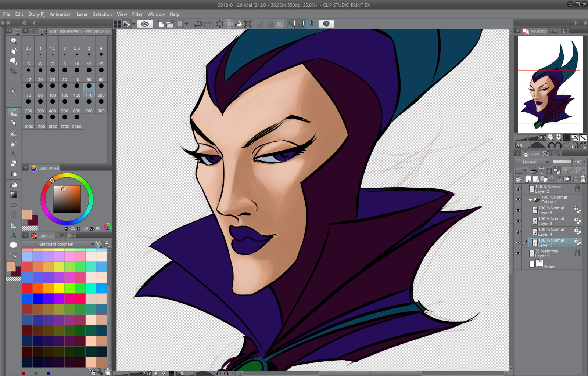Toggle visibility of Layer 5
Viewport: 588px width, 376px height.
(x=518, y=221)
